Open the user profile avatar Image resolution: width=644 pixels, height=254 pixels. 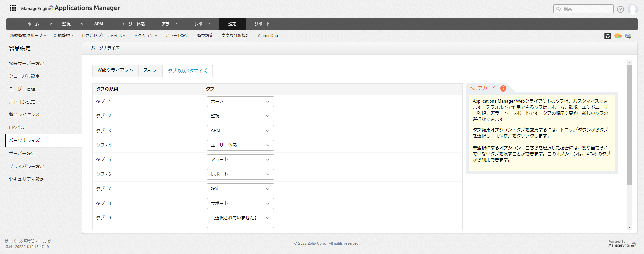633,9
